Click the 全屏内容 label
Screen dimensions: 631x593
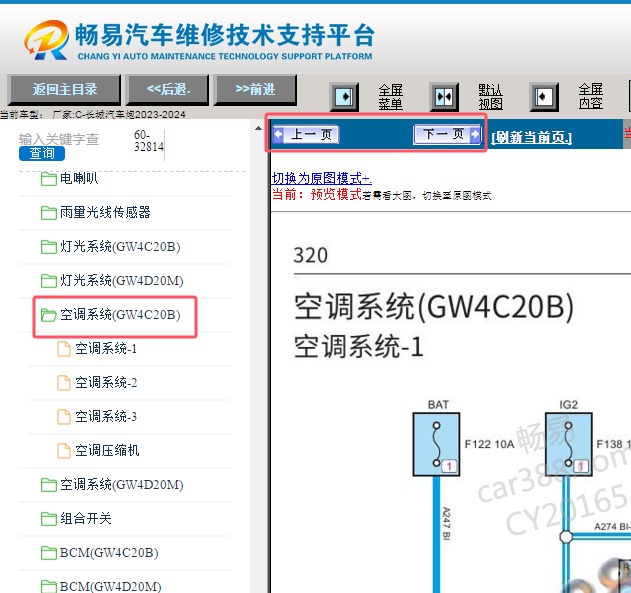[590, 97]
